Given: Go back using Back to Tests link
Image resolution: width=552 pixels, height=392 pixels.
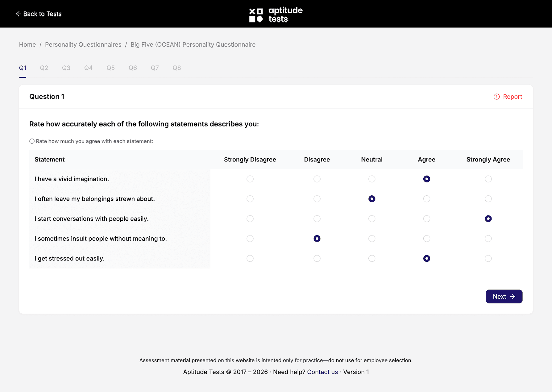Looking at the screenshot, I should [39, 14].
